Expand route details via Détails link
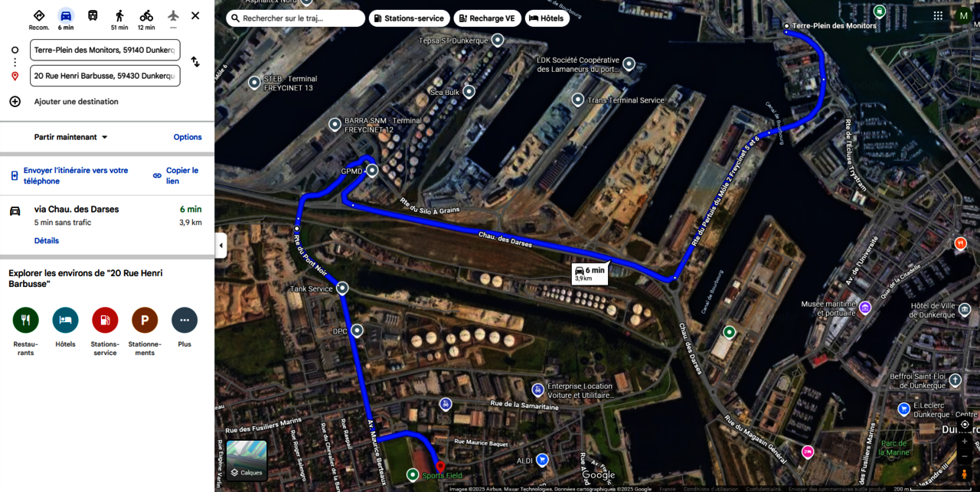This screenshot has height=492, width=980. click(47, 240)
